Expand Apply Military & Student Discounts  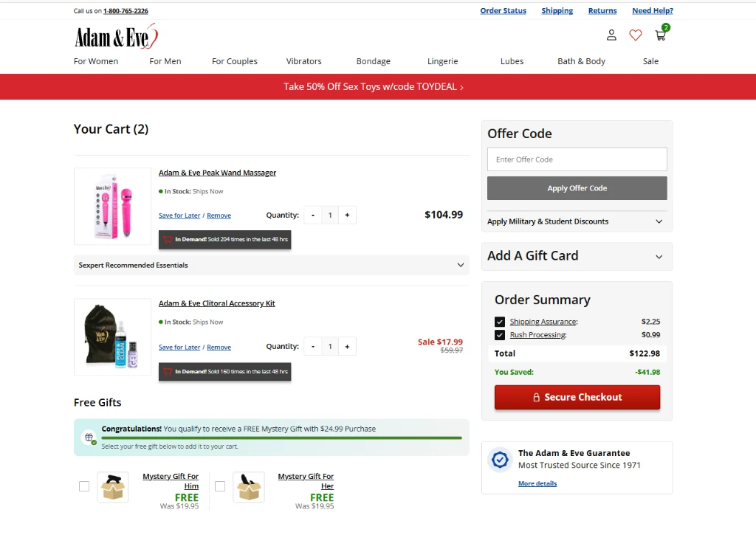click(577, 221)
